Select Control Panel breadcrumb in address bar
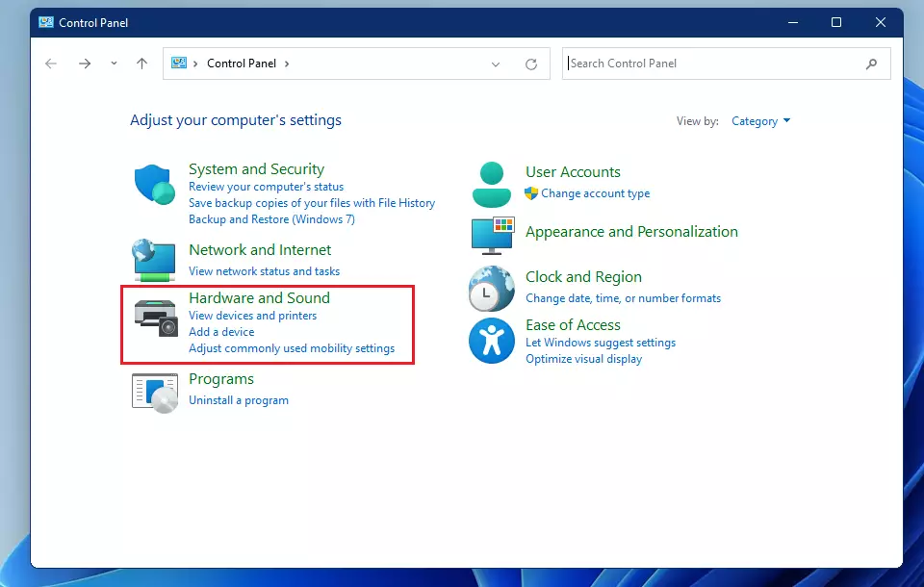 click(x=242, y=64)
